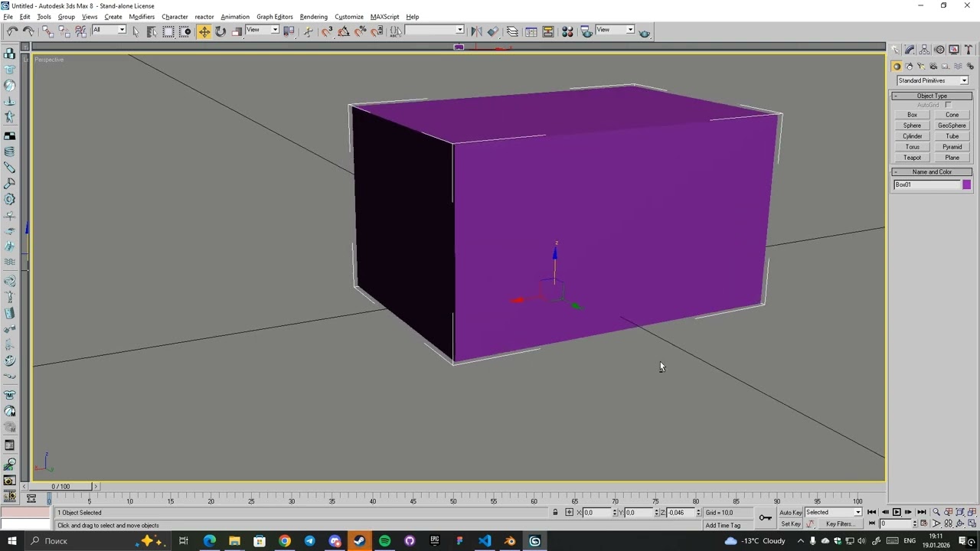Open Select by Name list tool
This screenshot has width=980, height=551.
[x=152, y=31]
